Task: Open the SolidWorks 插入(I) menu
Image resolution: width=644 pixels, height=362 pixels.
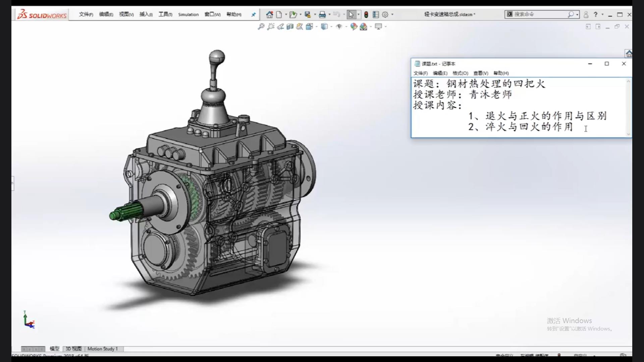Action: click(146, 14)
